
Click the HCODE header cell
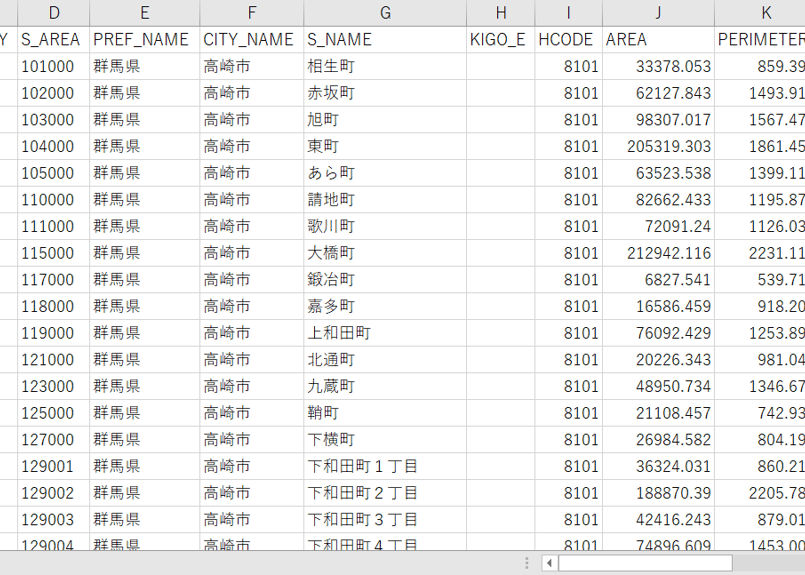pyautogui.click(x=568, y=40)
